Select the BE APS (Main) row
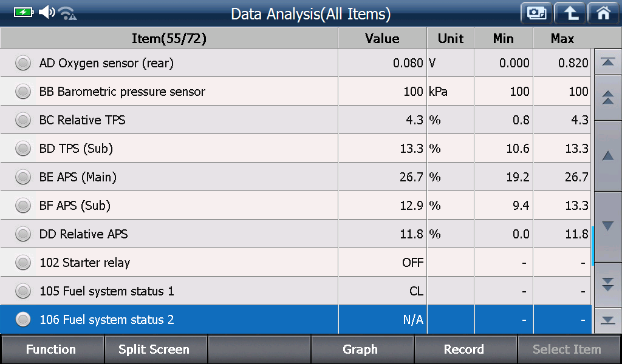Image resolution: width=622 pixels, height=364 pixels. pyautogui.click(x=296, y=177)
